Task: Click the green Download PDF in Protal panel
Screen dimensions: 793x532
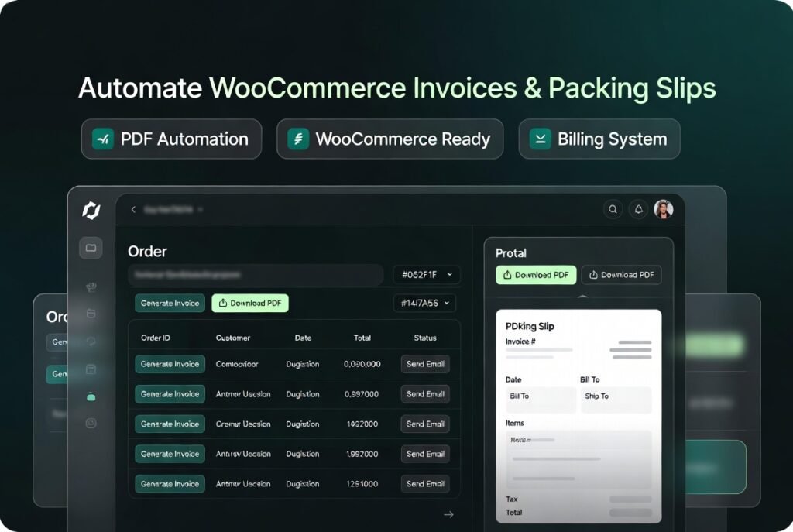Action: [x=536, y=275]
